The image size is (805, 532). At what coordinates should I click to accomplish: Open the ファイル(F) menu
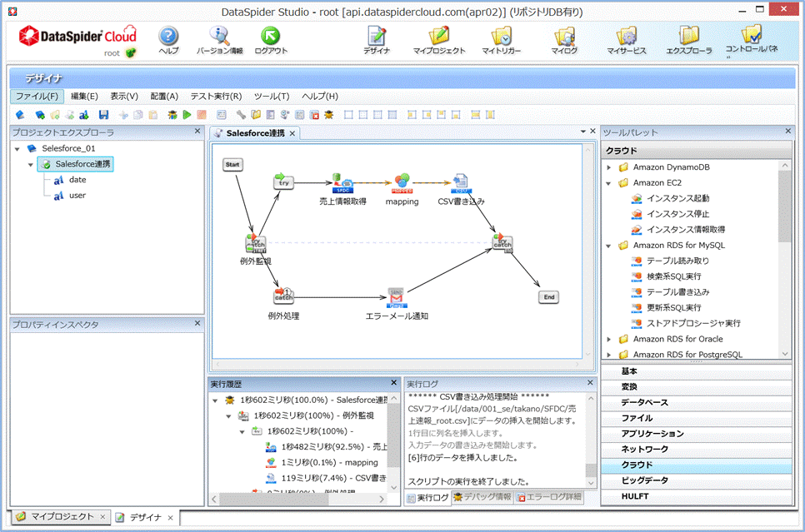37,96
